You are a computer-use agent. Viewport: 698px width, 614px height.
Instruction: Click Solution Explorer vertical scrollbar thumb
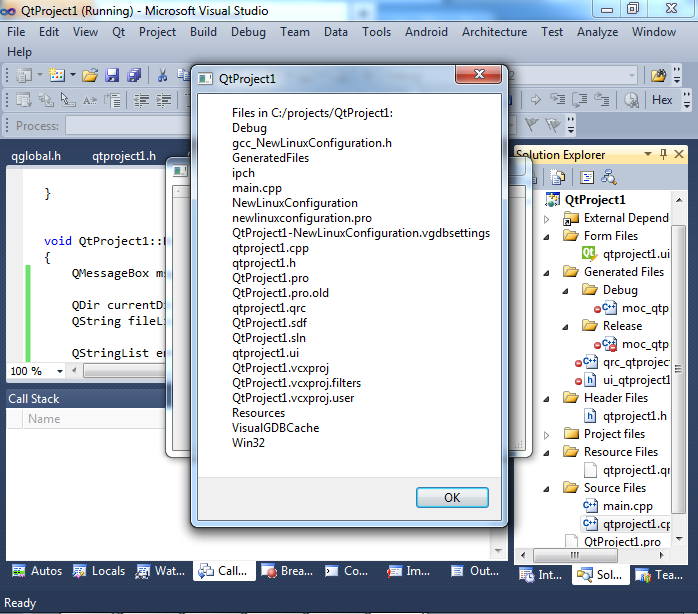678,369
